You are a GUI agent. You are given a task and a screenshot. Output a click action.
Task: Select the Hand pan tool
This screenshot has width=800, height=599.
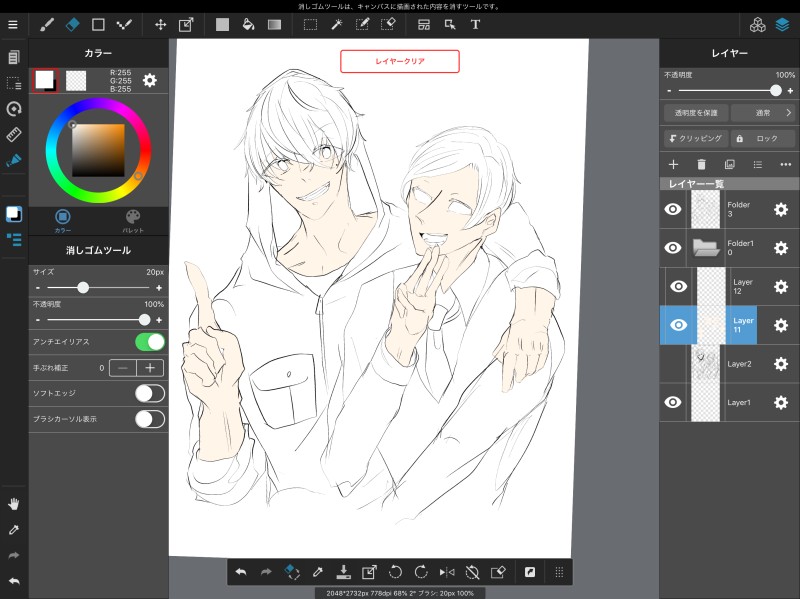(14, 504)
